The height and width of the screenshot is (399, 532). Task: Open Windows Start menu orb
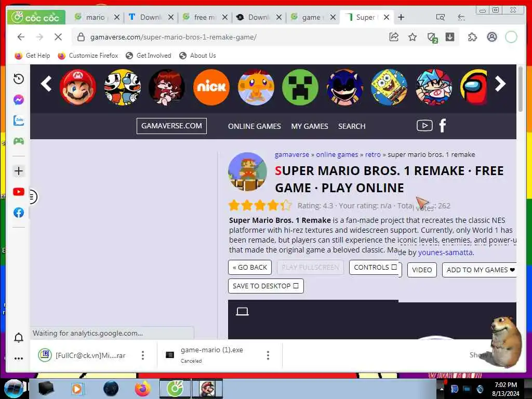(x=14, y=389)
